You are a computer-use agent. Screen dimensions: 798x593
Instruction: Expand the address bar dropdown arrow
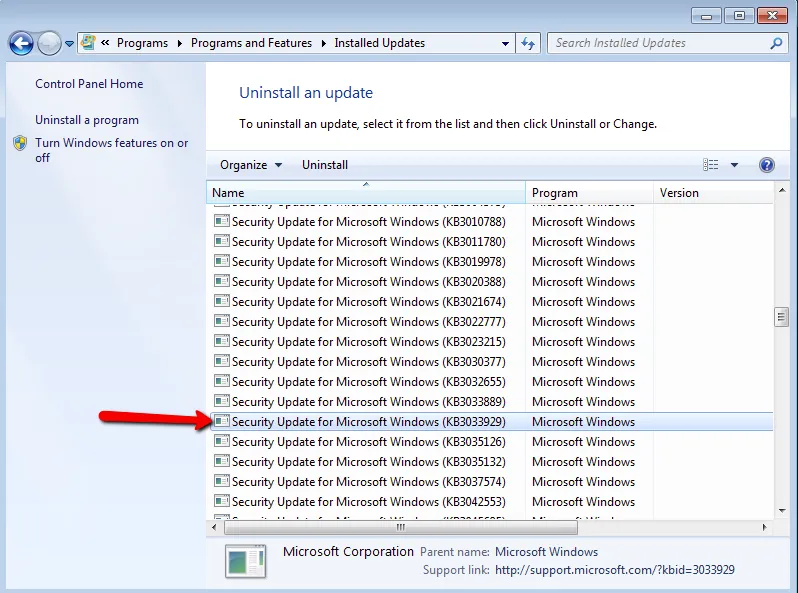pyautogui.click(x=506, y=44)
